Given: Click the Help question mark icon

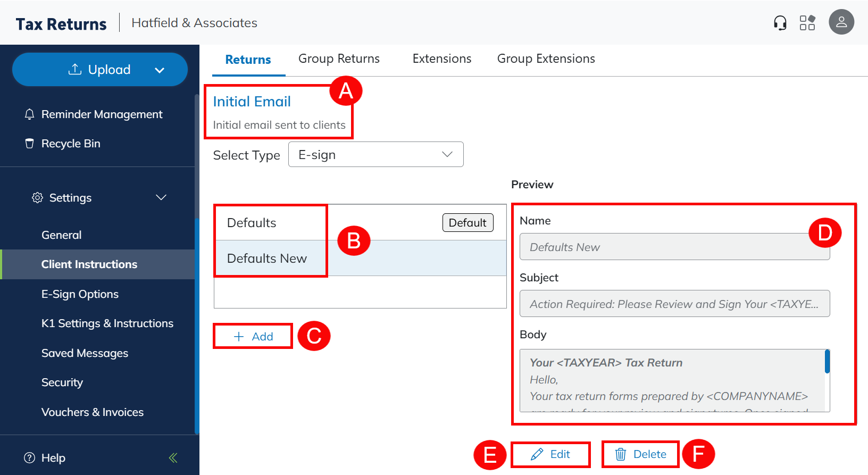Looking at the screenshot, I should click(x=30, y=457).
